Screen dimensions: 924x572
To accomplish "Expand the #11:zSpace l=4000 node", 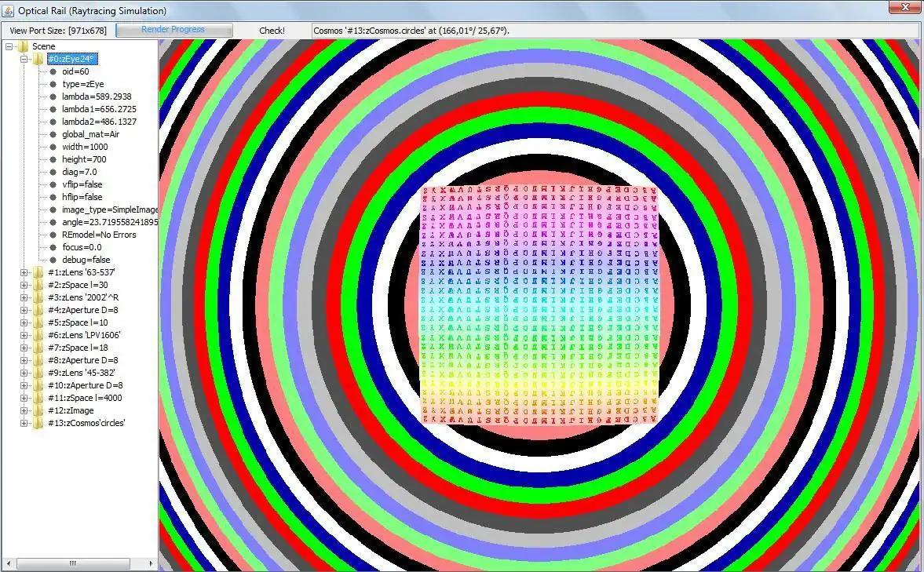I will 24,399.
